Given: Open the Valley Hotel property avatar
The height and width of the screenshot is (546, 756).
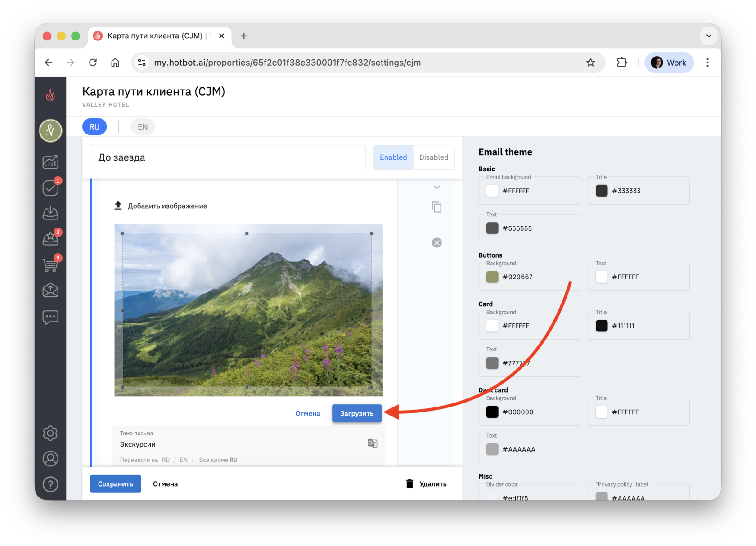Looking at the screenshot, I should click(x=50, y=130).
